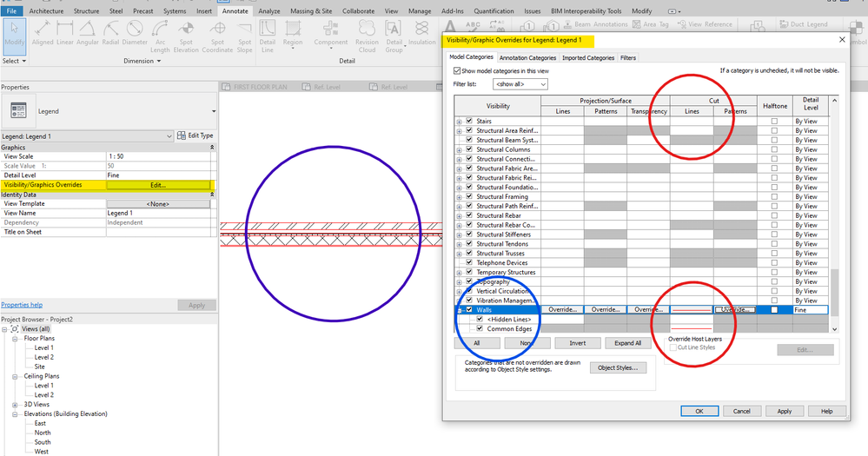Open the Architecture ribbon tab
This screenshot has height=456, width=868.
pos(47,11)
